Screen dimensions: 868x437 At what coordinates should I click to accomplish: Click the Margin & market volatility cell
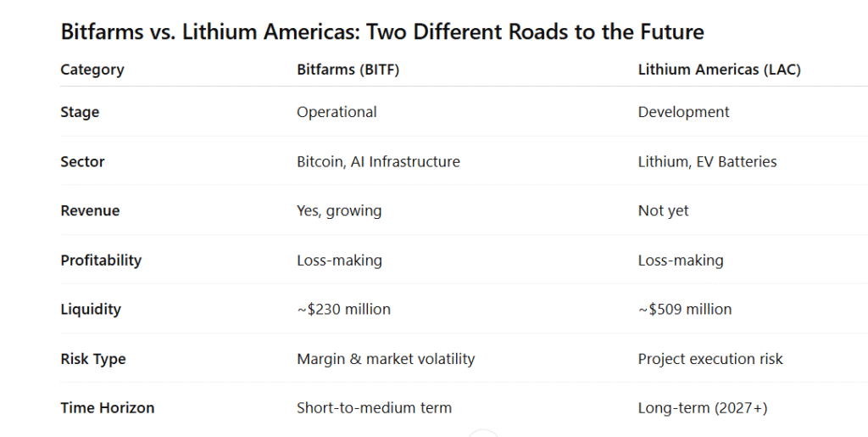[x=386, y=358]
